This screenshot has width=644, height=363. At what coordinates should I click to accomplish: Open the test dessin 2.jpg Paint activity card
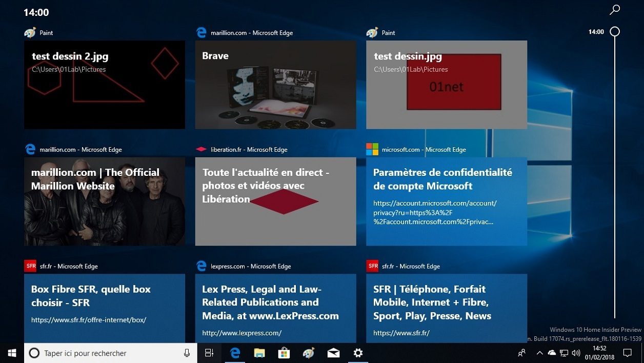(x=105, y=85)
